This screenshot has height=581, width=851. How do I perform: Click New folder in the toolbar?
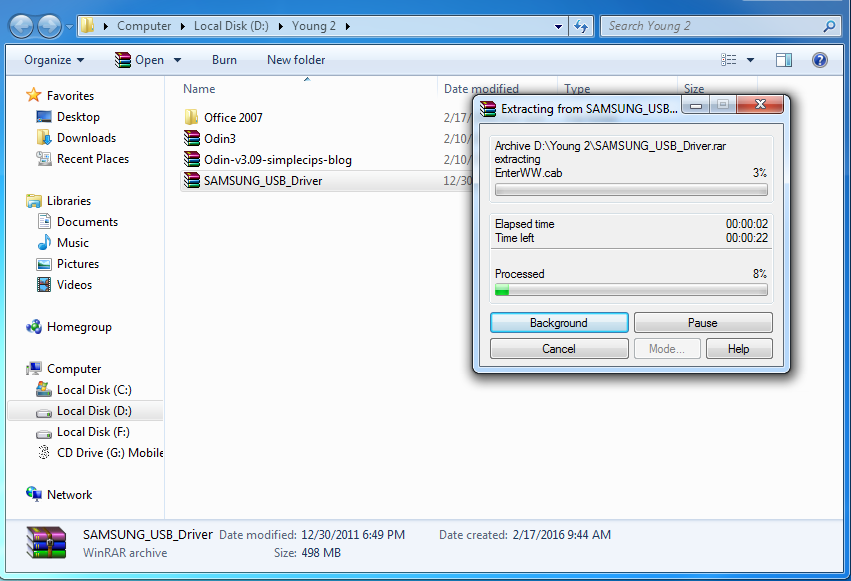[296, 60]
